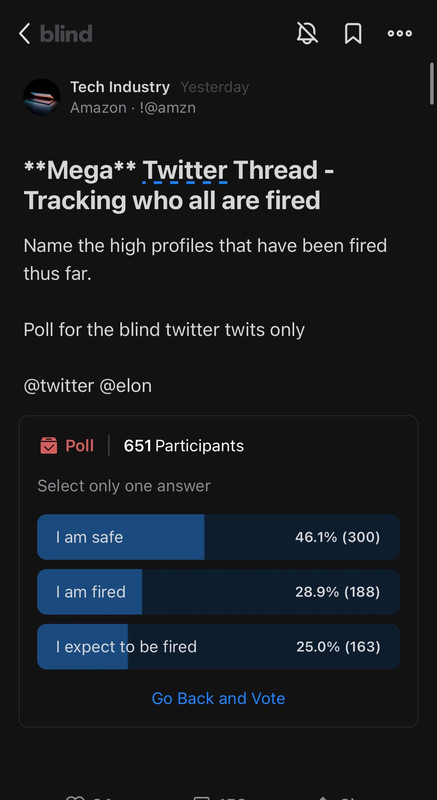View the 651 Participants count
This screenshot has width=437, height=800.
click(184, 446)
